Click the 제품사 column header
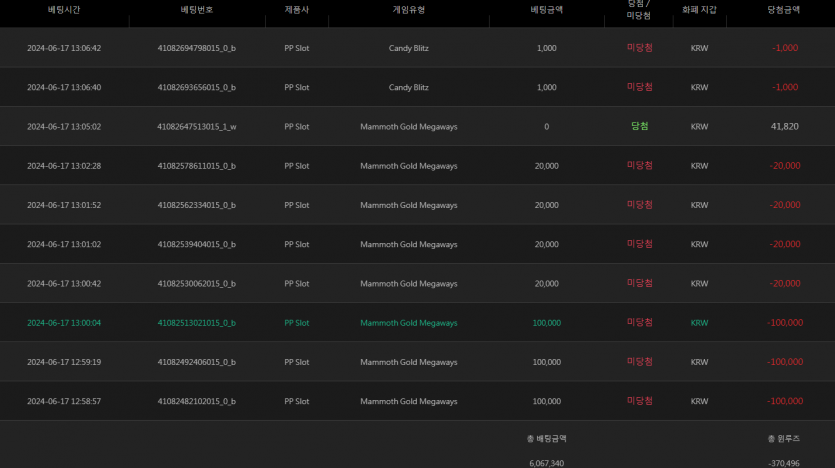835x468 pixels. point(297,10)
